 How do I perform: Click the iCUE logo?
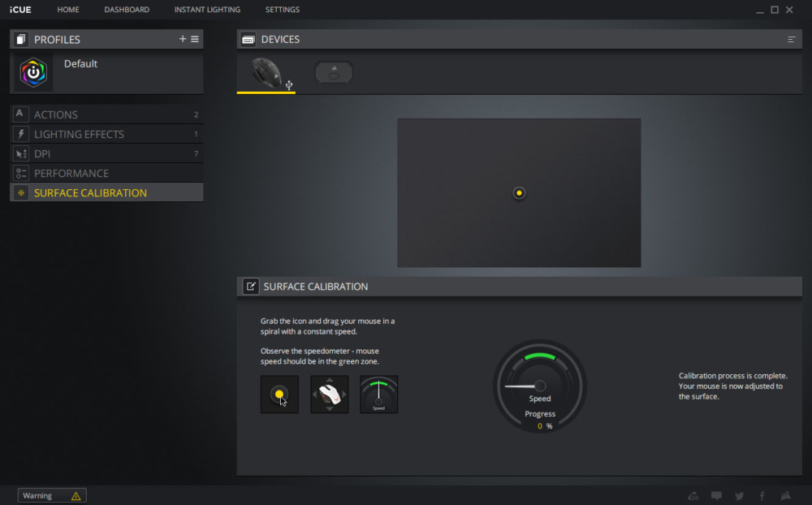[x=20, y=9]
